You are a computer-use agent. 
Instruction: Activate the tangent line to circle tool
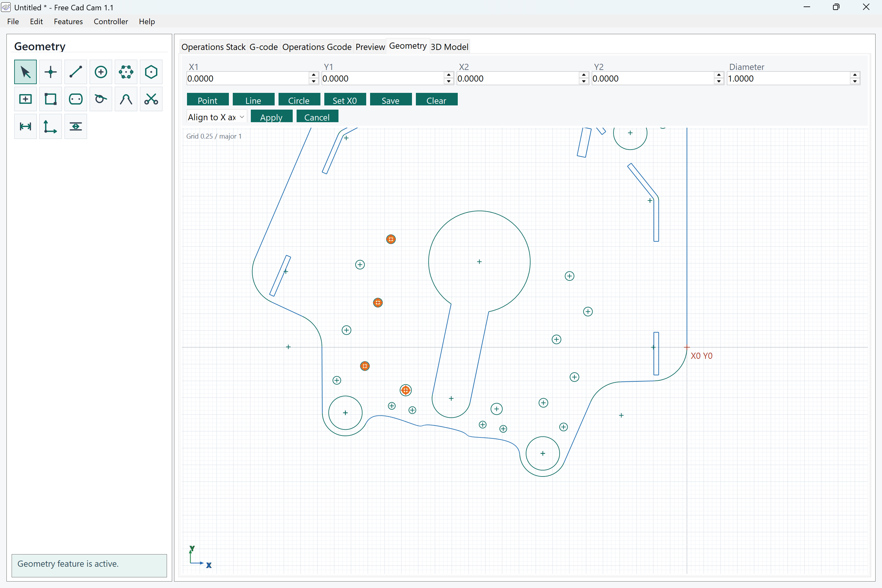pos(101,99)
